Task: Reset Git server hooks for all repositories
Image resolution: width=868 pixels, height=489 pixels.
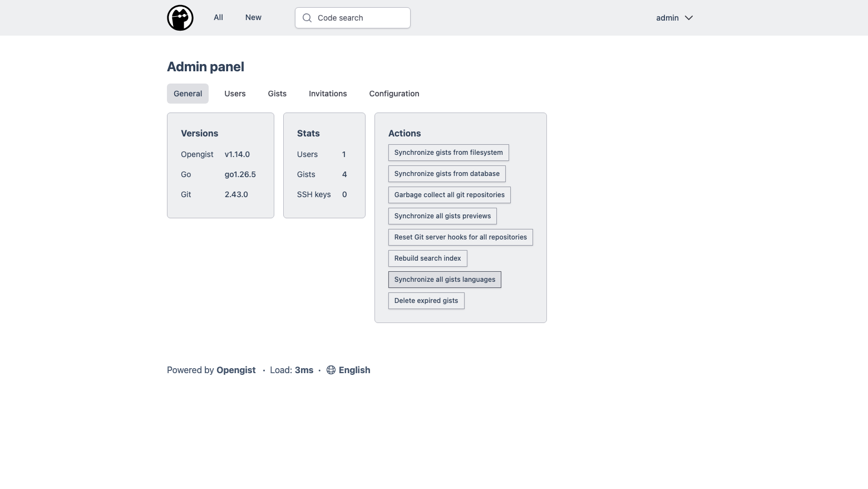Action: (461, 237)
